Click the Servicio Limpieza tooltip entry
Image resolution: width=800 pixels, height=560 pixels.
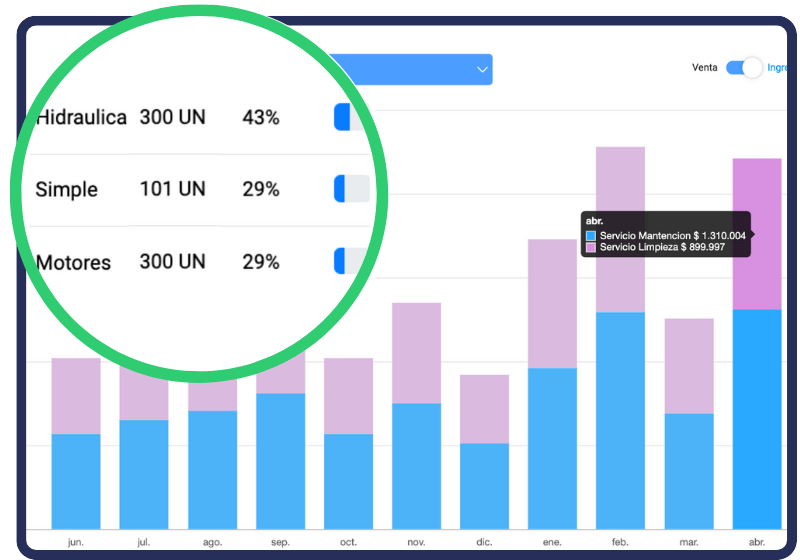click(x=656, y=247)
